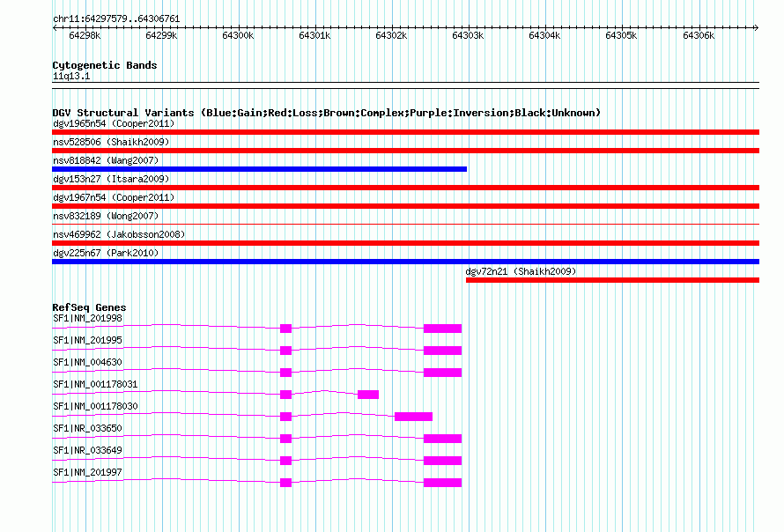Screen dimensions: 784x532
Task: Select the blue gain bar of dgv225n67
Action: pos(405,262)
